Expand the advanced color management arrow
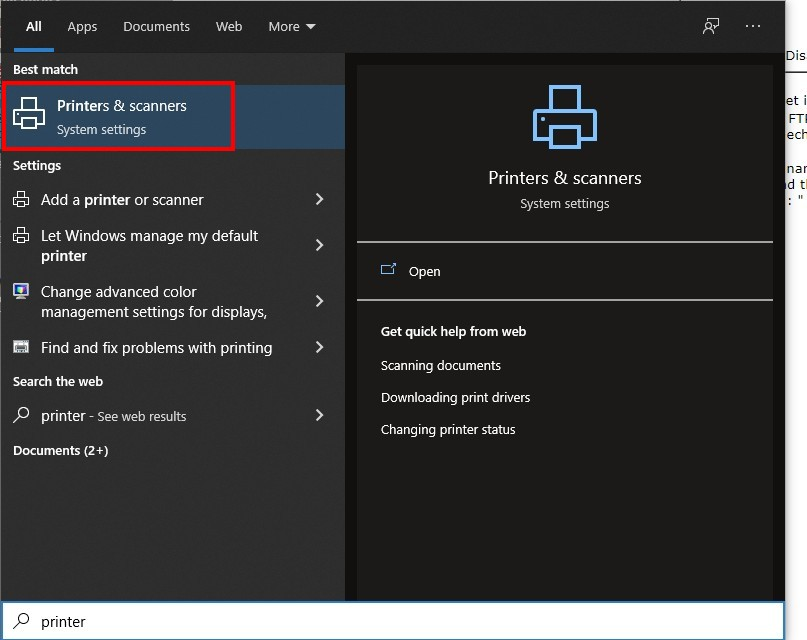The image size is (807, 640). (320, 301)
